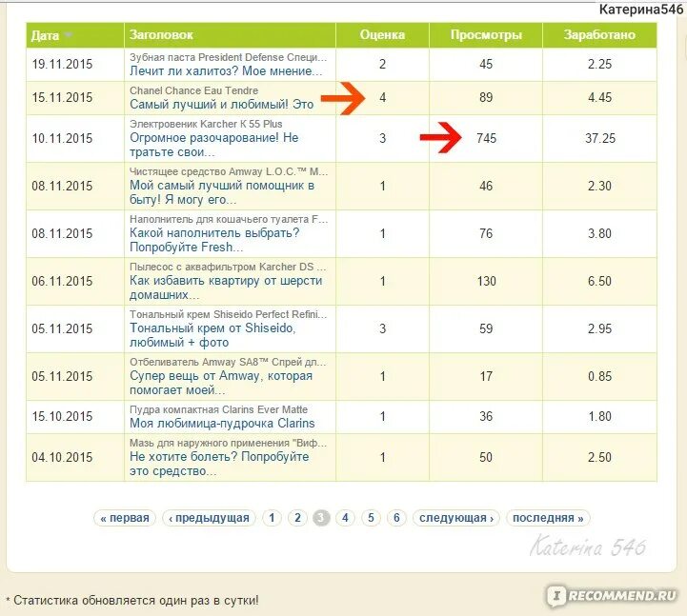This screenshot has width=687, height=616.
Task: Click the Просмотры column header
Action: tap(486, 34)
